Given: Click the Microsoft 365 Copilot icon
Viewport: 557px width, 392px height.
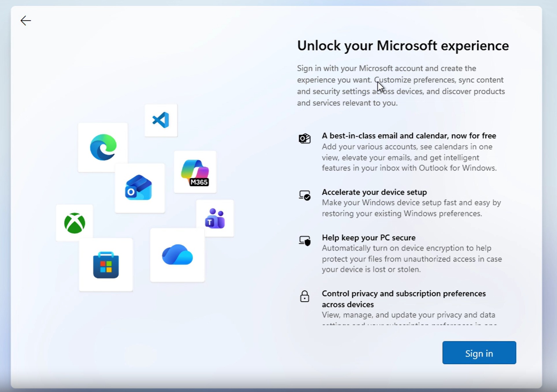Looking at the screenshot, I should pos(195,172).
